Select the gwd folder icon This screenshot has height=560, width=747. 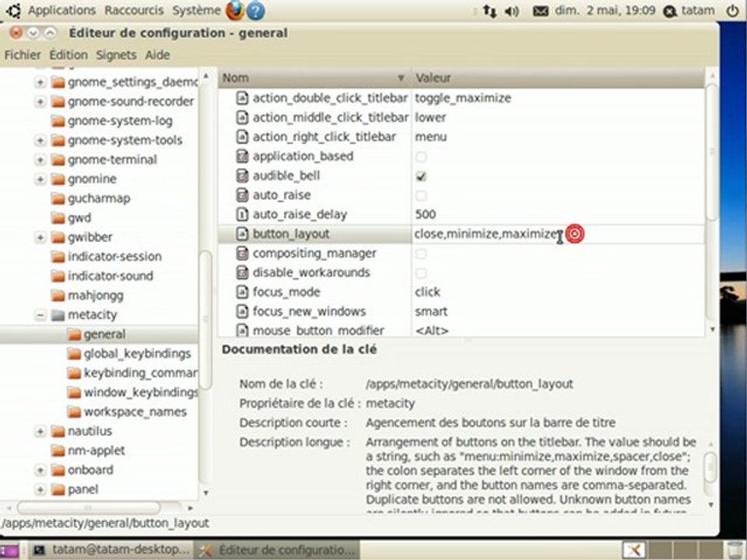tap(58, 218)
